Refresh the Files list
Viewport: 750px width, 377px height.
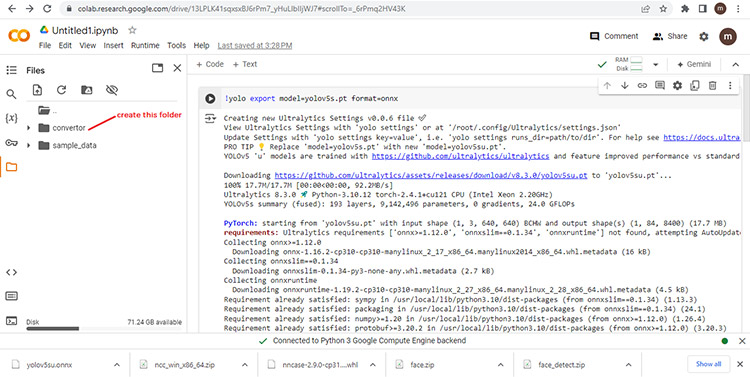(x=61, y=90)
